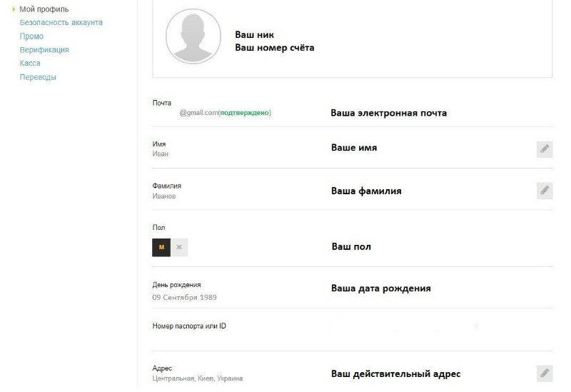Click the pencil edit icon for Имя
This screenshot has width=571, height=392.
pyautogui.click(x=544, y=149)
